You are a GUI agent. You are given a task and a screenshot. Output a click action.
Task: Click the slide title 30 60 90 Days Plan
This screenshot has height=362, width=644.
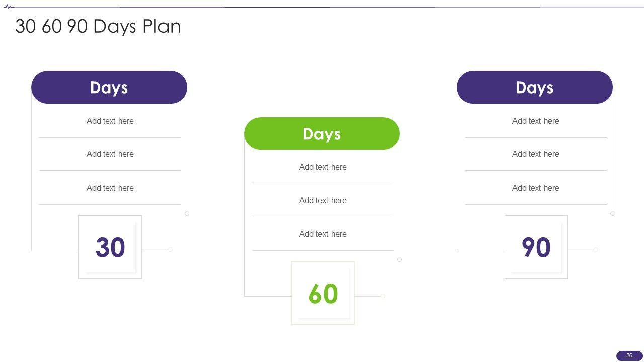[x=98, y=26]
